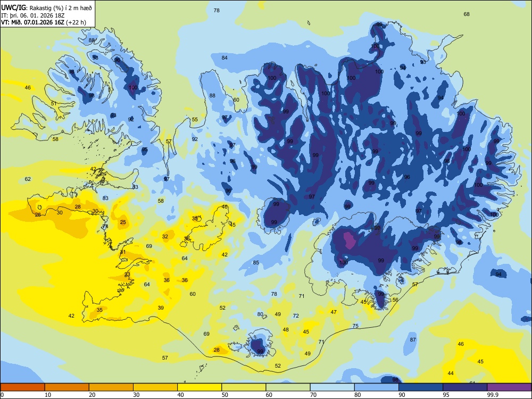The height and width of the screenshot is (399, 532).
Task: Click the humidity value '80' on the map
Action: coord(260,314)
